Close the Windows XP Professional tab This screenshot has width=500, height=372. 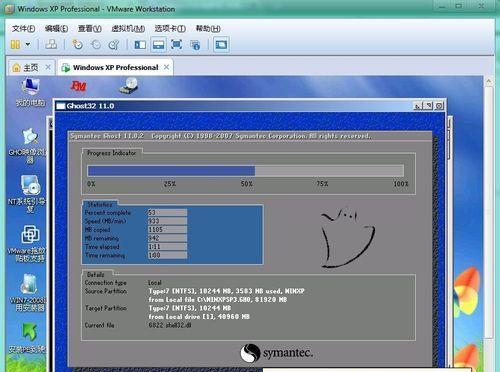click(166, 67)
